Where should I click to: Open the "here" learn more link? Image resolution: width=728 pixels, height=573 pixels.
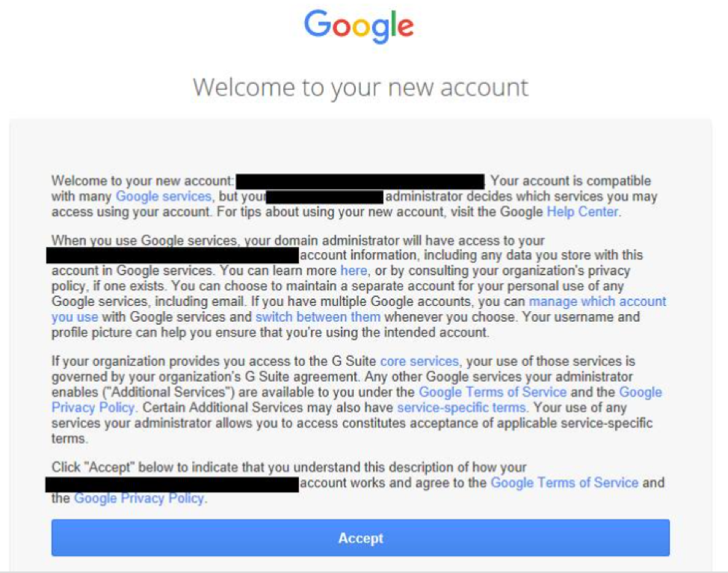(x=354, y=271)
